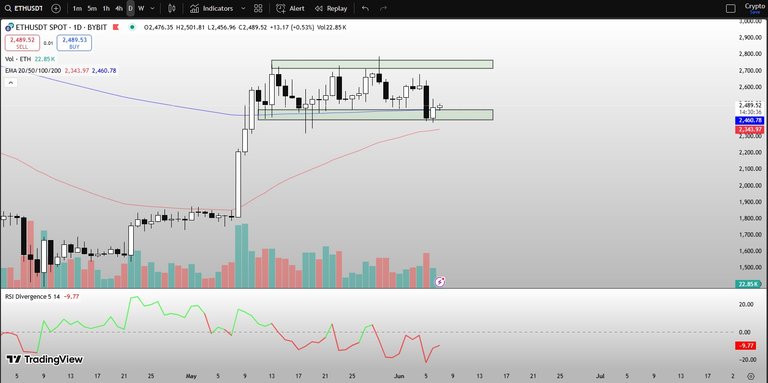The height and width of the screenshot is (383, 768).
Task: Open symbol search for ETHUSDT
Action: 25,8
